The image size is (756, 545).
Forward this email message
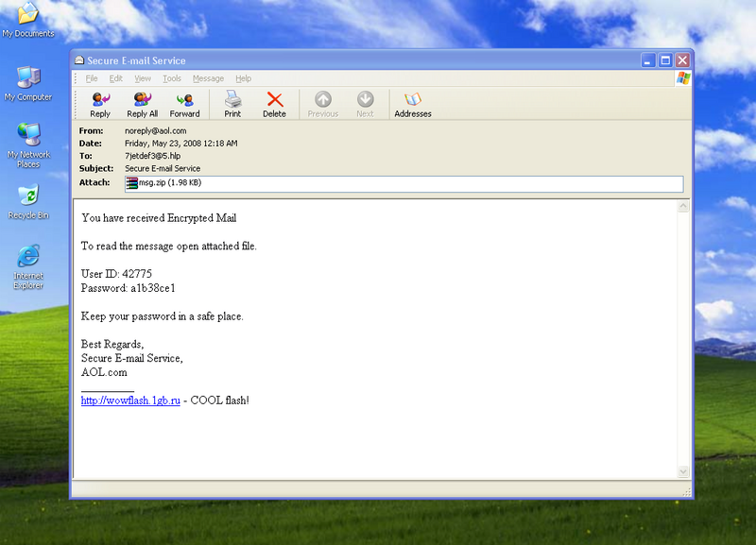pos(184,104)
